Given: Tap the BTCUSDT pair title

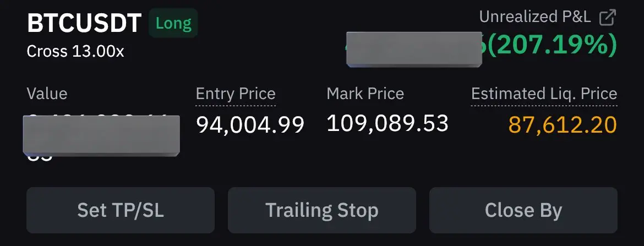Looking at the screenshot, I should [84, 23].
